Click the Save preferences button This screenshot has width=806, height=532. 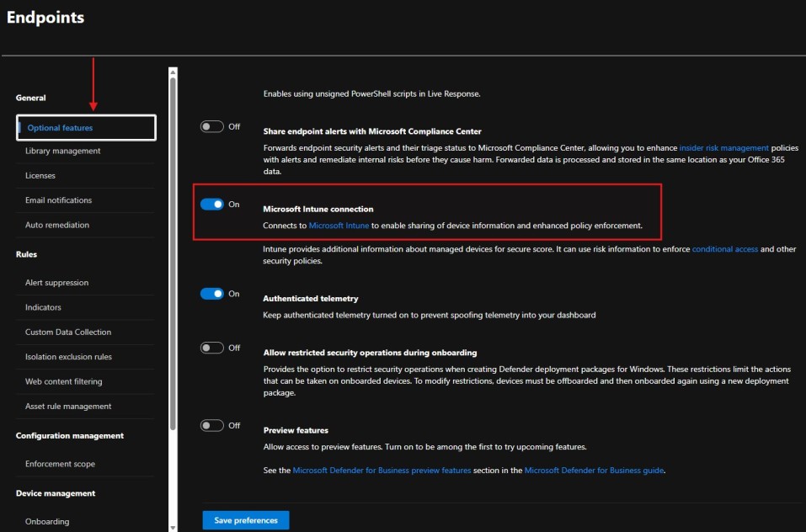[x=246, y=520]
